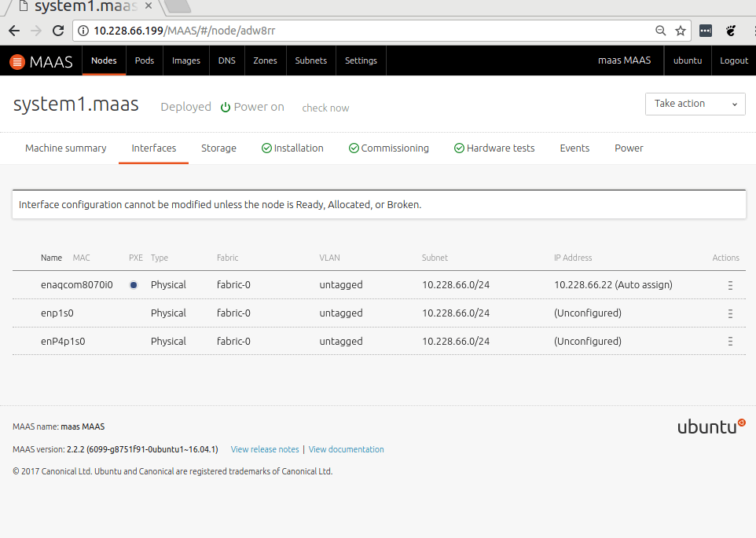Click the ubuntu logo in footer

point(711,426)
